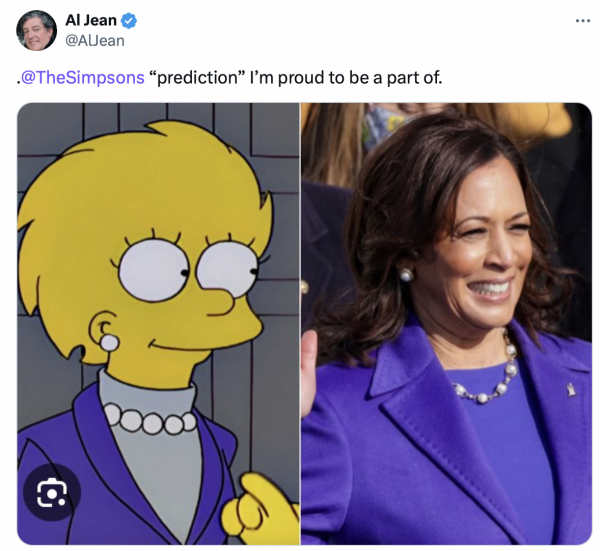
Task: Click the cartoon character's pearl necklace
Action: [150, 418]
